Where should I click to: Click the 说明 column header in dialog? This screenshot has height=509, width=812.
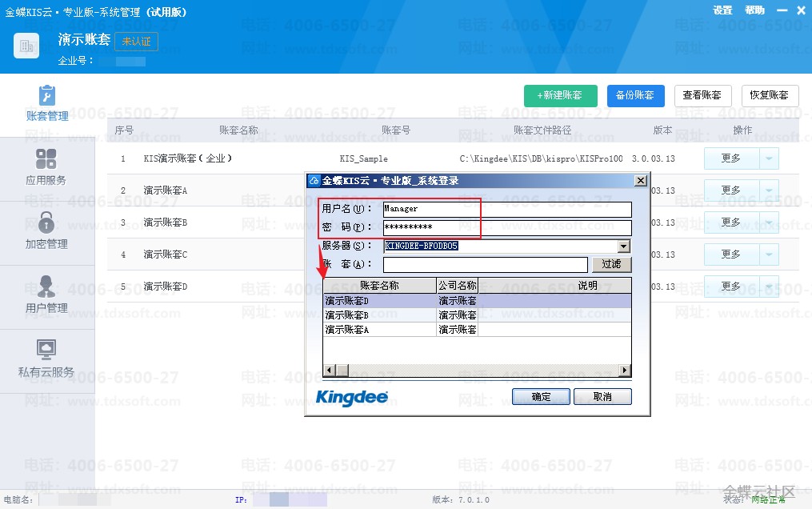(x=554, y=286)
